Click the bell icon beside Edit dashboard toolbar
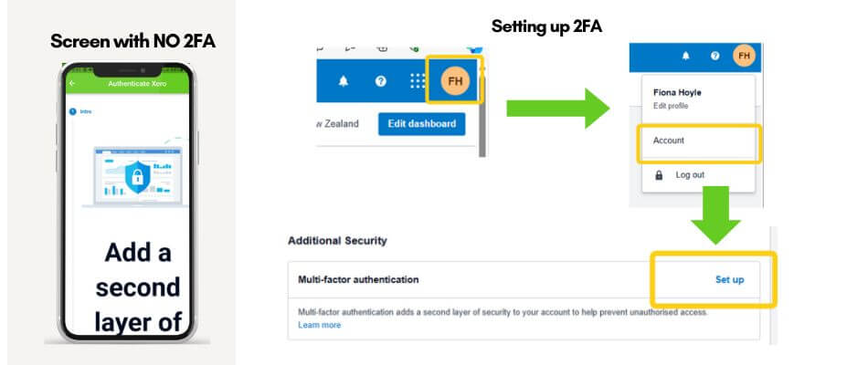The width and height of the screenshot is (868, 365). point(344,81)
